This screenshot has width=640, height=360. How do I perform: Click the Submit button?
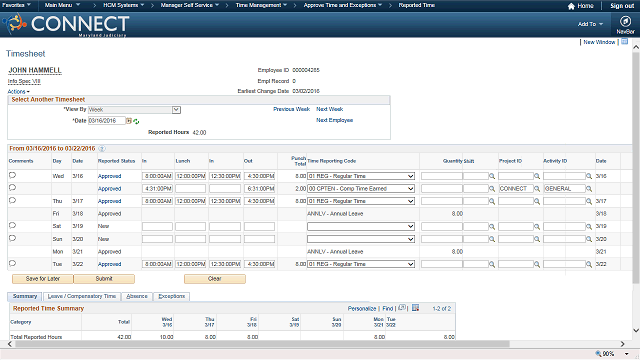[x=104, y=279]
